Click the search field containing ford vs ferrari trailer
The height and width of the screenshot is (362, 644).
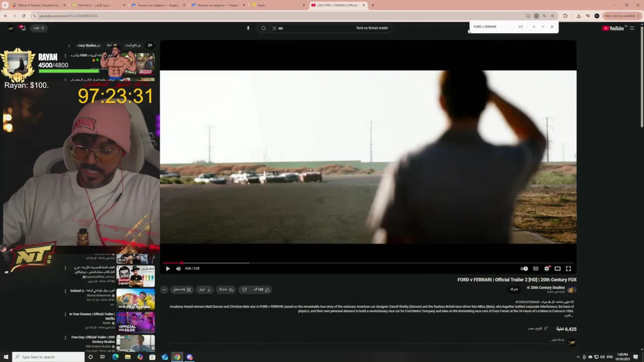pos(332,28)
